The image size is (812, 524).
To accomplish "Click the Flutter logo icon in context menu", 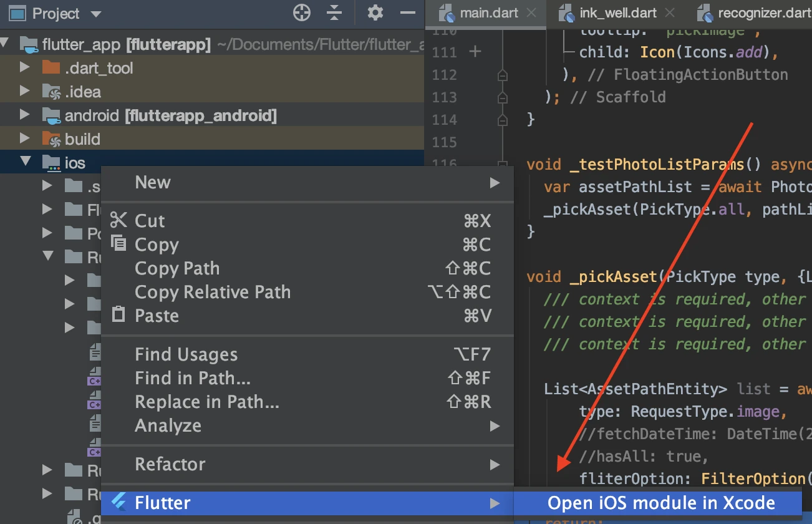I will 118,502.
